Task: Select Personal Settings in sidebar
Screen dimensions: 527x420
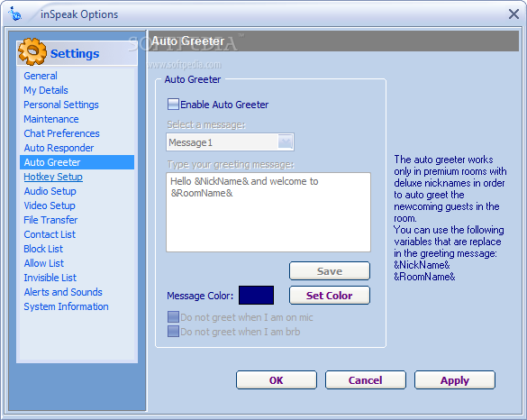Action: 61,105
